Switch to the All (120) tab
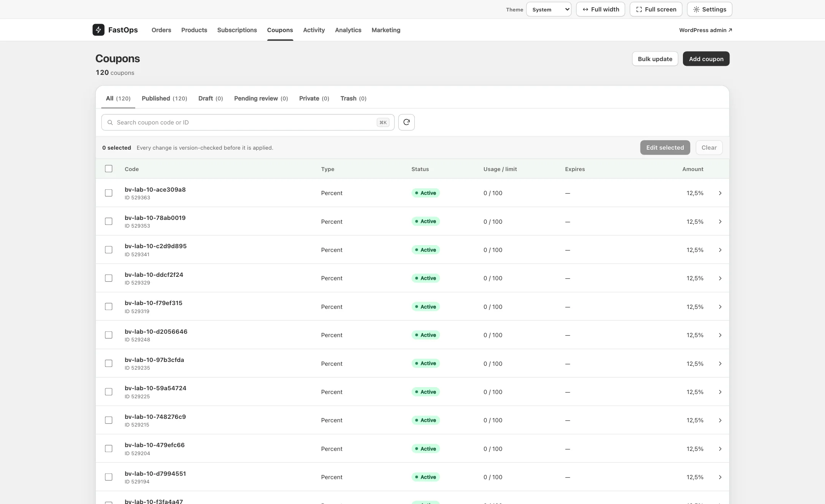The width and height of the screenshot is (825, 504). pos(118,99)
